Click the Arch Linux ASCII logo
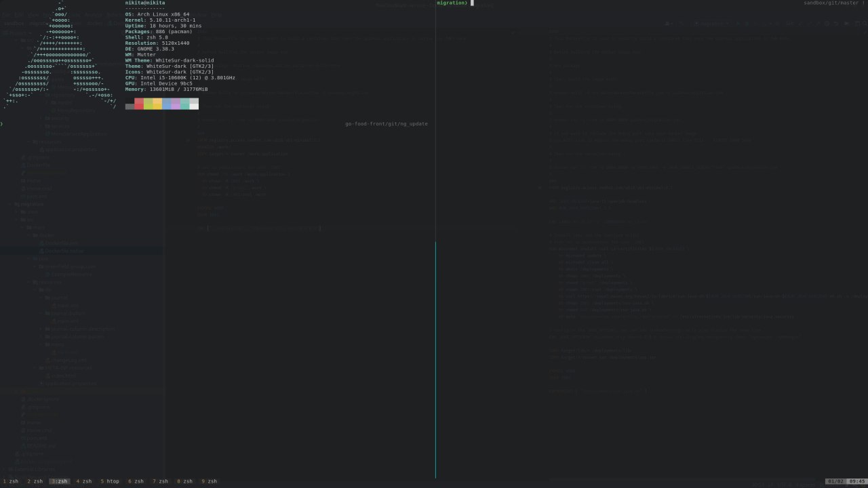Screen dimensions: 868x488 pyautogui.click(x=61, y=54)
